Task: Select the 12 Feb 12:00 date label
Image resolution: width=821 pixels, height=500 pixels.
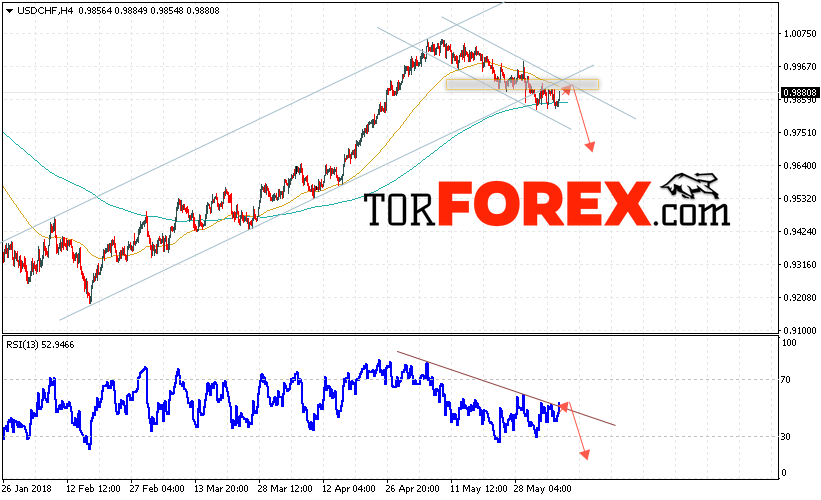Action: coord(93,488)
